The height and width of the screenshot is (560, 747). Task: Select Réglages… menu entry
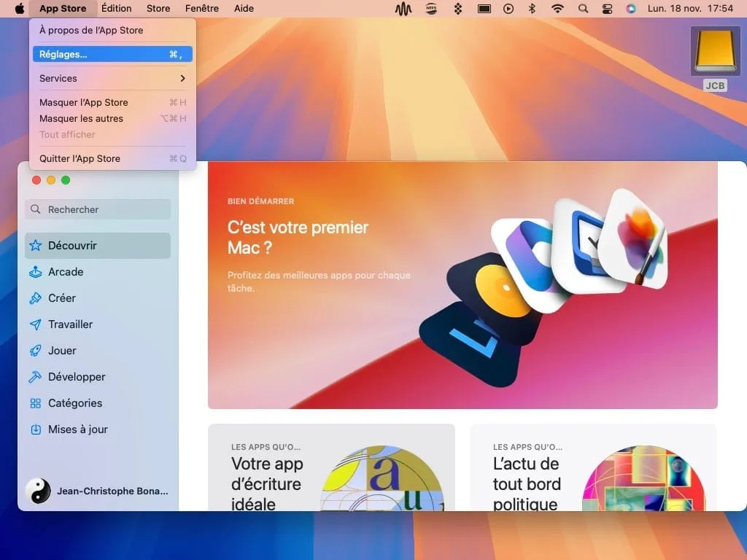pos(112,54)
